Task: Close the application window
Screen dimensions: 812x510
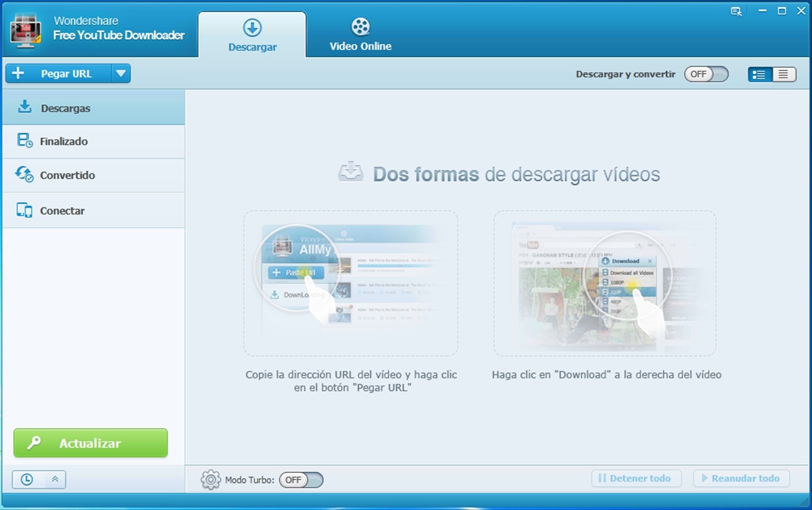Action: pos(801,11)
